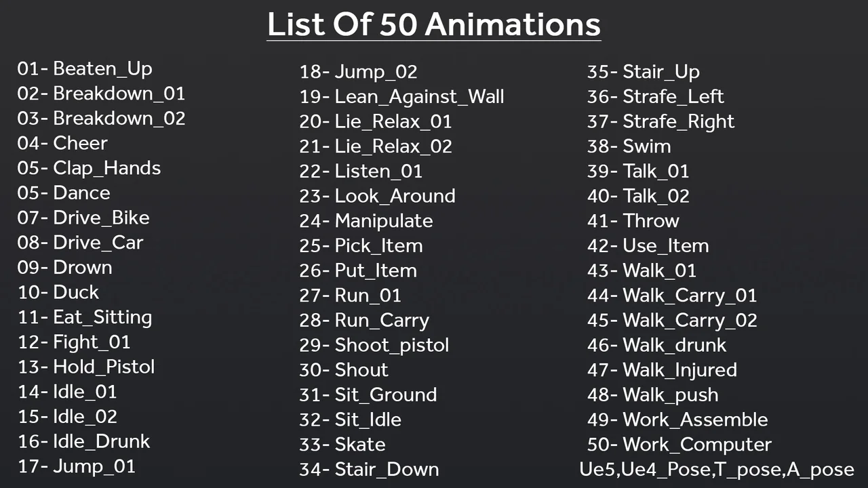
Task: Select the Swim entry
Action: (629, 146)
